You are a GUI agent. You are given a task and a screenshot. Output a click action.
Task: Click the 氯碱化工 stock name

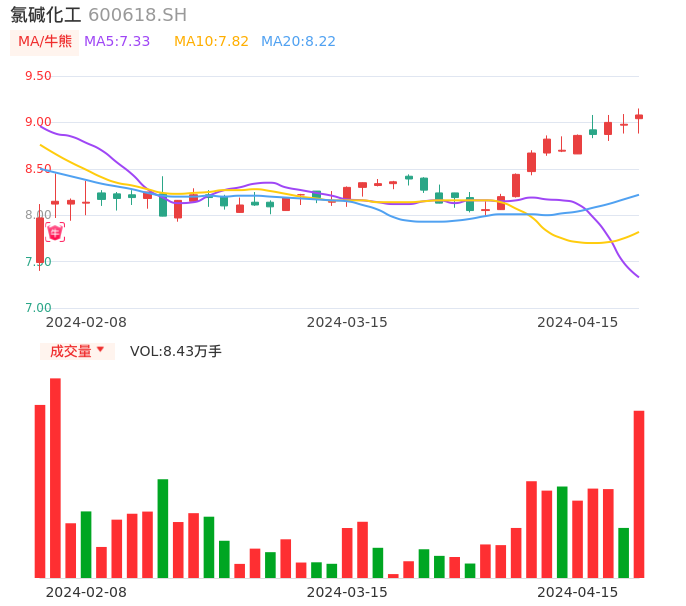pos(46,15)
